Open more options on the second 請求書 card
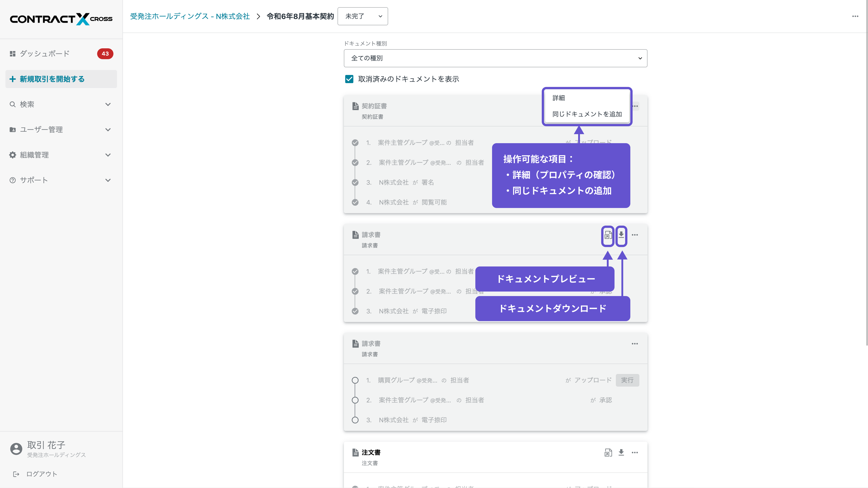 (635, 343)
